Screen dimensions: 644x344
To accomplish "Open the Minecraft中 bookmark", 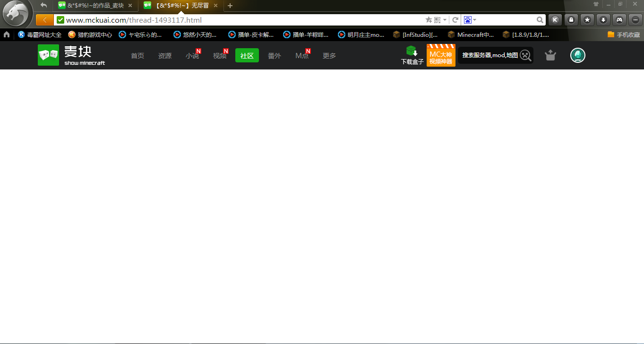I will (471, 34).
